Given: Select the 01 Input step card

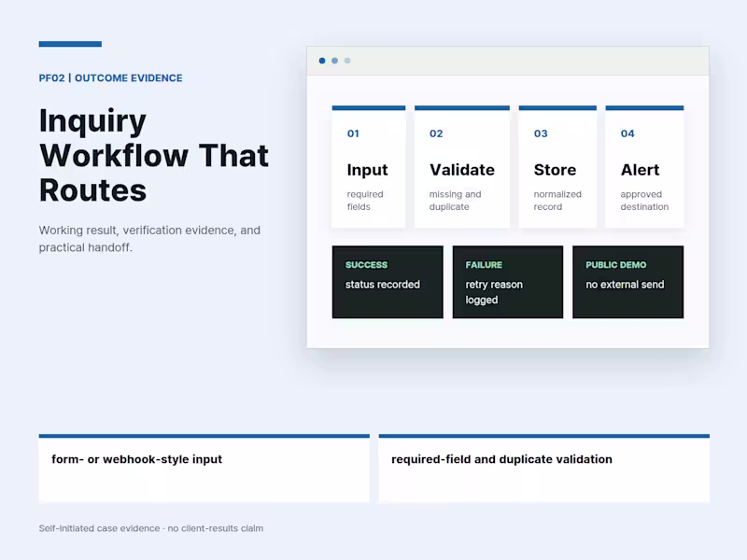Looking at the screenshot, I should coord(369,167).
